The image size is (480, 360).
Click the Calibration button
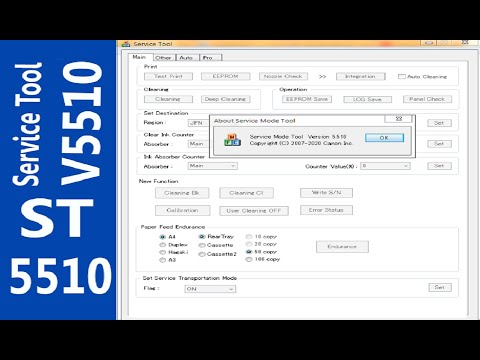[182, 210]
